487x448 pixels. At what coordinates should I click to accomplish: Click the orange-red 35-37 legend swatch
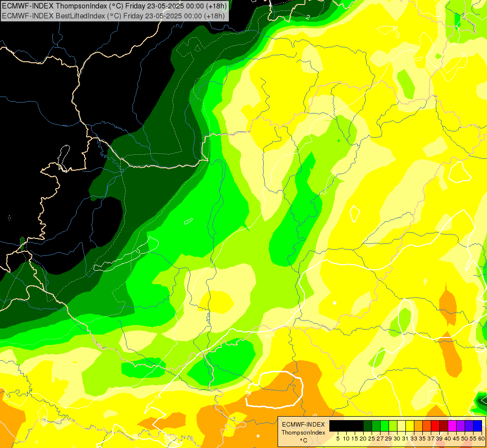pyautogui.click(x=427, y=426)
